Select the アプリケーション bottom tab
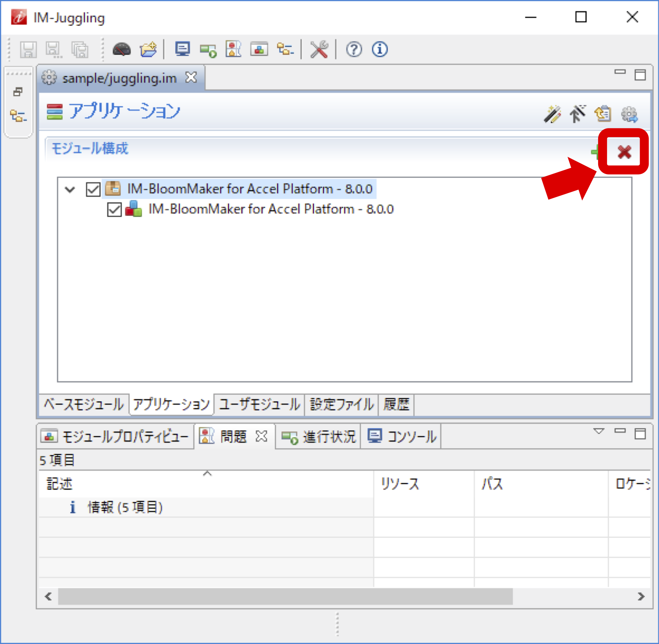Viewport: 659px width, 644px height. 171,405
